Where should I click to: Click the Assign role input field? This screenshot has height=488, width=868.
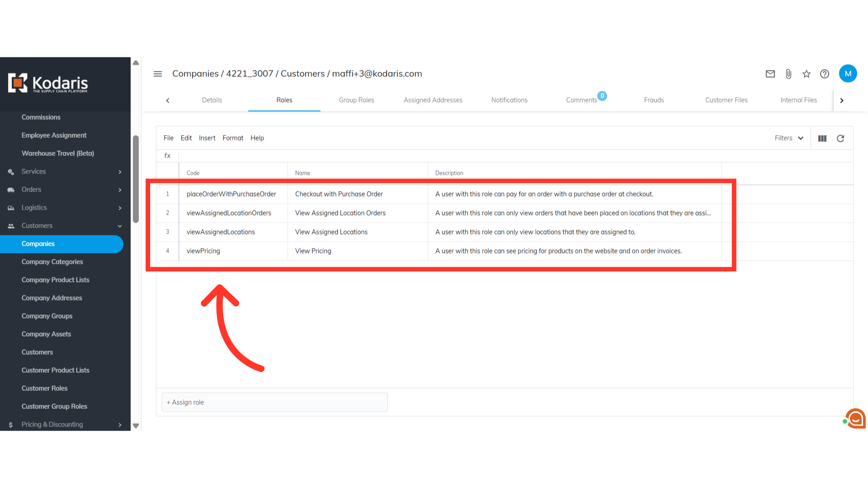tap(274, 402)
